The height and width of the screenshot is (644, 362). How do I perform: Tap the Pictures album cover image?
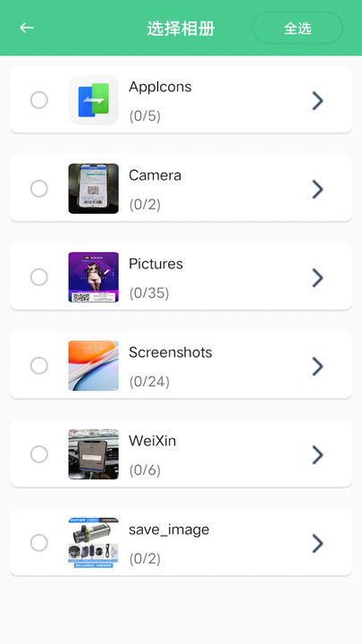pyautogui.click(x=94, y=277)
